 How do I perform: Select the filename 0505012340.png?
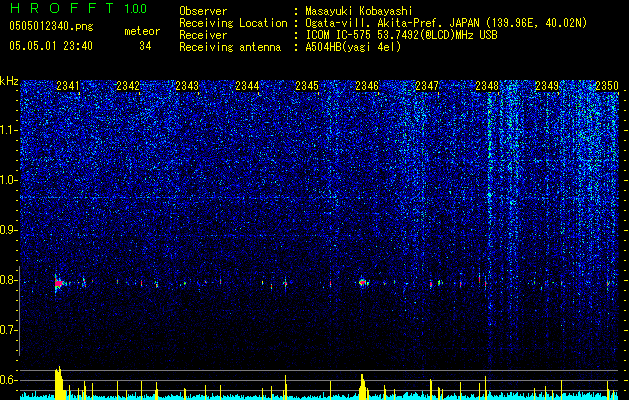coord(51,26)
